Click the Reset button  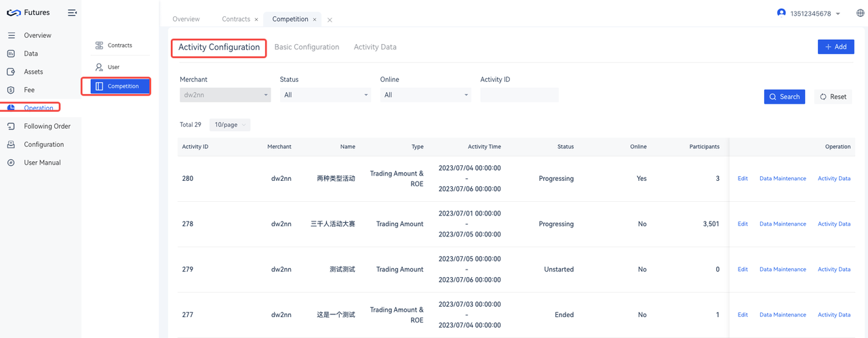(x=833, y=97)
